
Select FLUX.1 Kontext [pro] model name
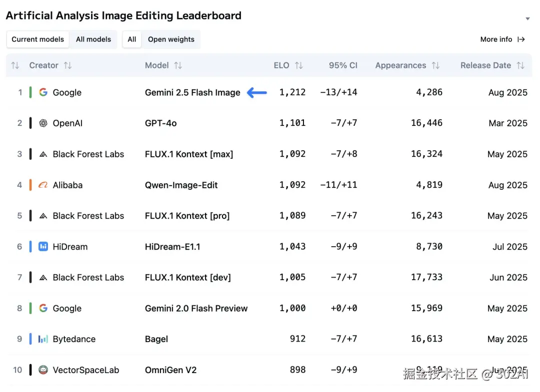tap(187, 216)
